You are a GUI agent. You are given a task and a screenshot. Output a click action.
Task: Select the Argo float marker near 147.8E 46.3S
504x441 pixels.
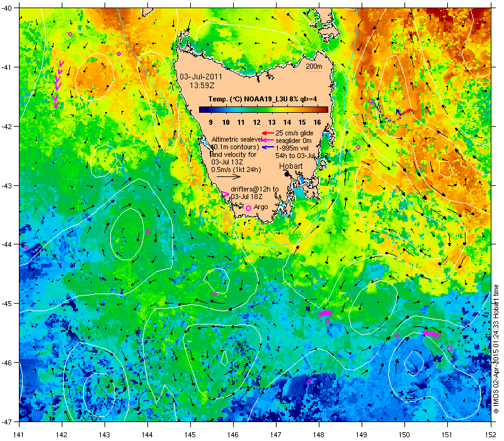309,382
